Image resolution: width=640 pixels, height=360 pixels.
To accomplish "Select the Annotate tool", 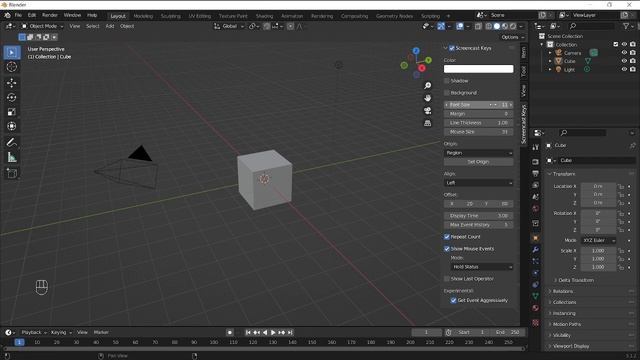I will (12, 142).
